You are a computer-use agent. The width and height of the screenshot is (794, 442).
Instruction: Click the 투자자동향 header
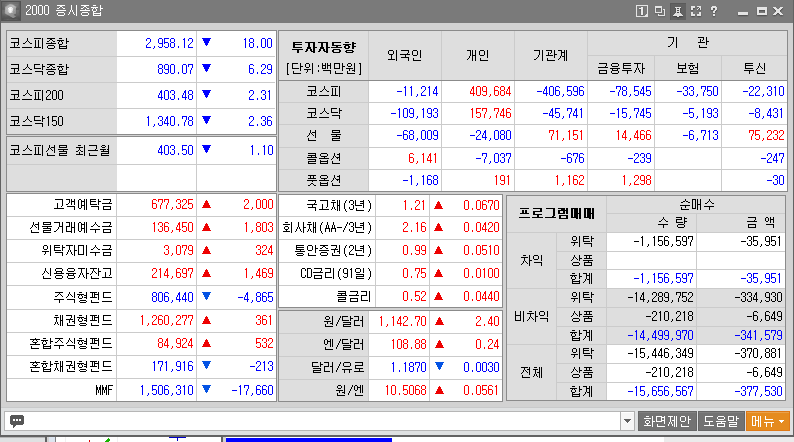coord(324,48)
